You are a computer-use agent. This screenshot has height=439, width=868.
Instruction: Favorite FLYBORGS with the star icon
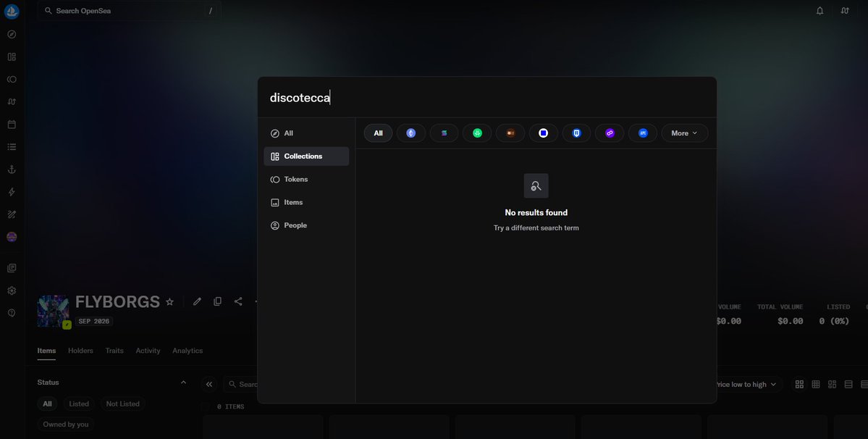170,301
